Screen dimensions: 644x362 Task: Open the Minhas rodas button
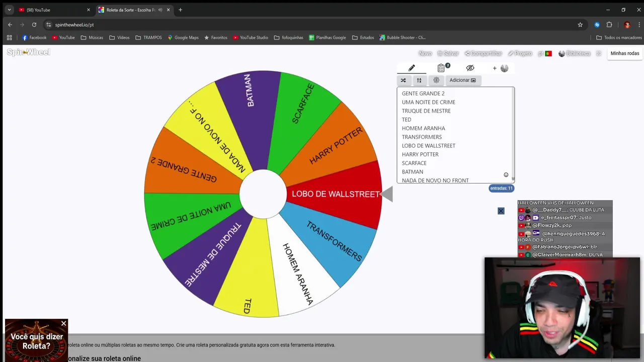[x=625, y=53]
